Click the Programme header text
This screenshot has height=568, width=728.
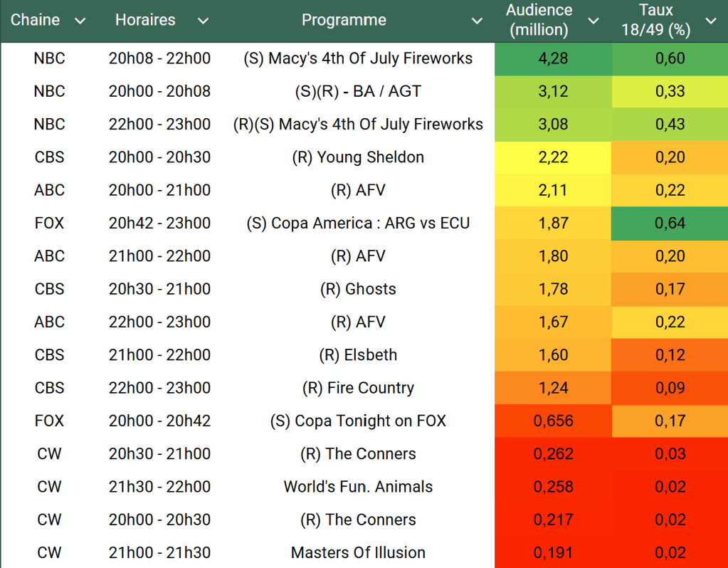coord(344,20)
